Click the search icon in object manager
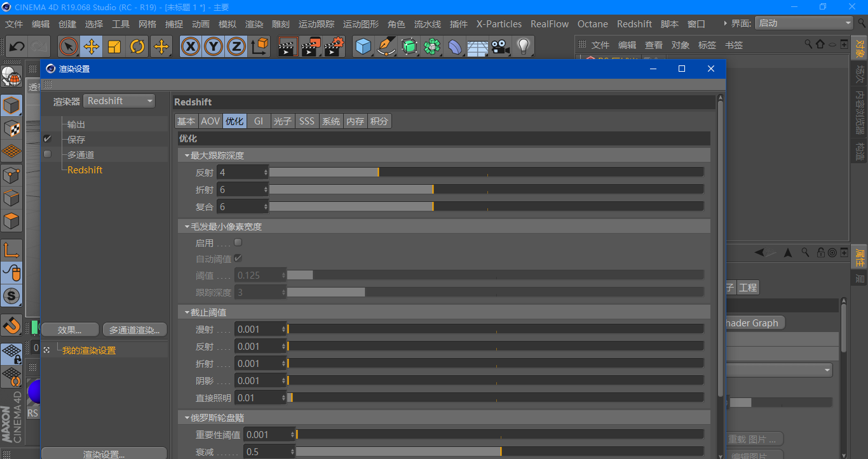Viewport: 868px width, 459px height. click(808, 44)
